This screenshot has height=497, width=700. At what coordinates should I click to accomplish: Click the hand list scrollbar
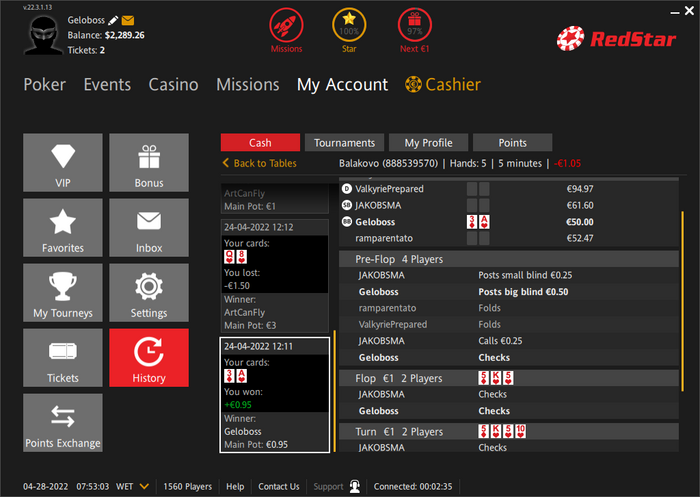click(x=335, y=391)
